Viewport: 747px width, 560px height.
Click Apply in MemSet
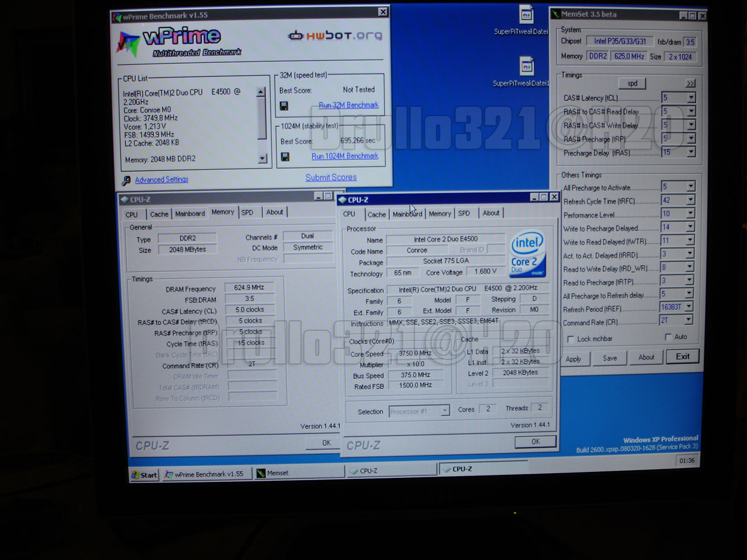[573, 359]
